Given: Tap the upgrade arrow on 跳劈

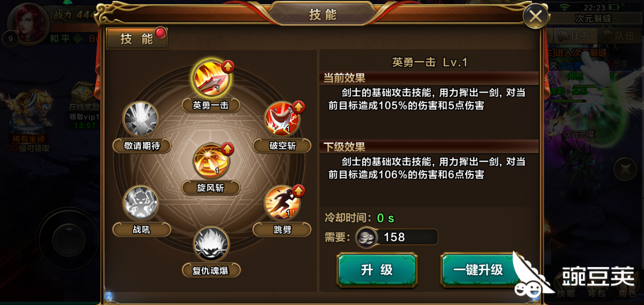Looking at the screenshot, I should pos(299,191).
